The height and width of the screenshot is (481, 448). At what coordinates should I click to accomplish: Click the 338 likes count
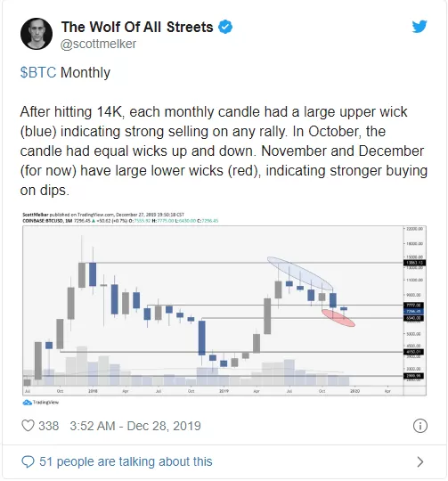click(x=48, y=426)
